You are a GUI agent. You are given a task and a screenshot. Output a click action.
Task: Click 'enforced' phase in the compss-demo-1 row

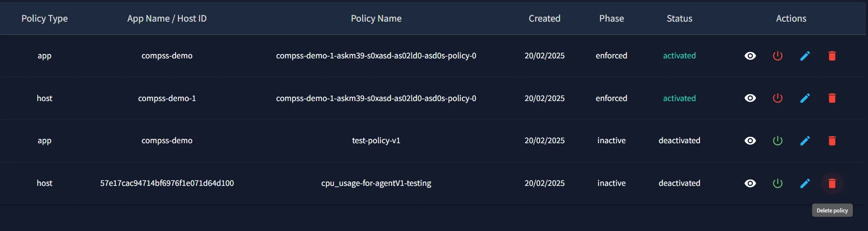612,98
